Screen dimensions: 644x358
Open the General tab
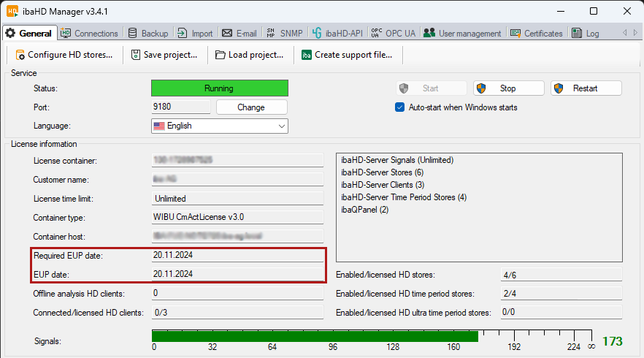click(x=28, y=34)
